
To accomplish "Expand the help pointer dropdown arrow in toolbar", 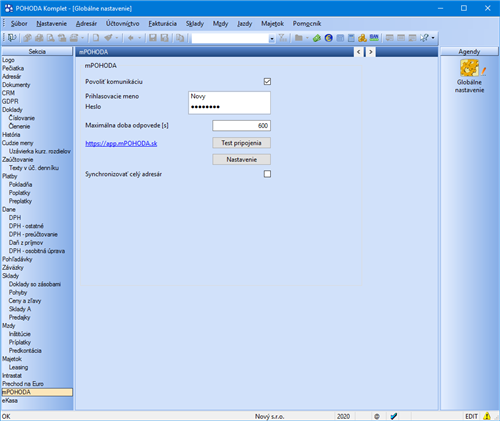I will (x=433, y=38).
